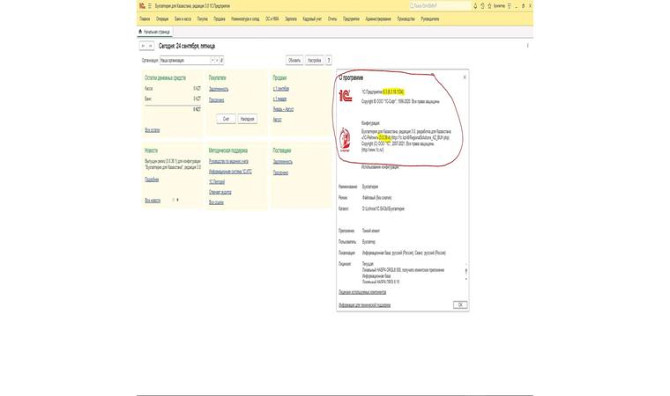Open the Руководителю menu section
This screenshot has width=670, height=396.
(x=430, y=19)
